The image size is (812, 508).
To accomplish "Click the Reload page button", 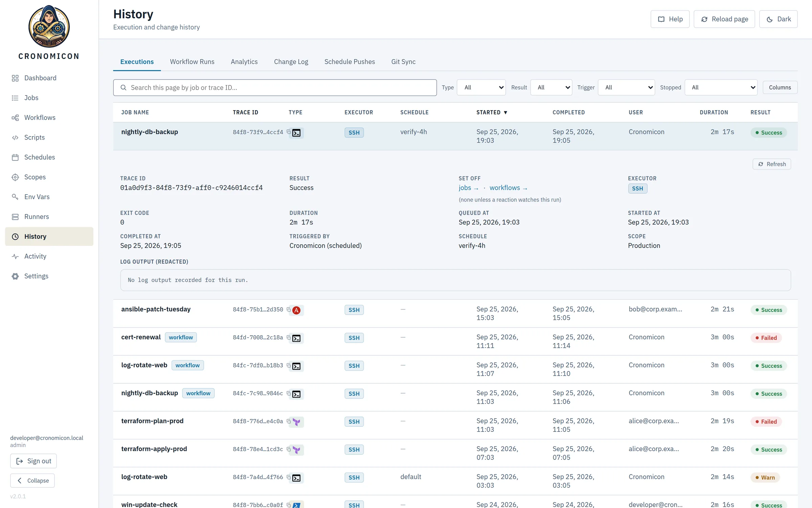I will coord(724,19).
